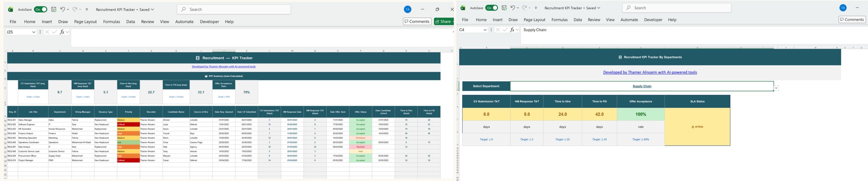The height and width of the screenshot is (181, 868).
Task: Open file title Saved dropdown, right window
Action: [599, 8]
